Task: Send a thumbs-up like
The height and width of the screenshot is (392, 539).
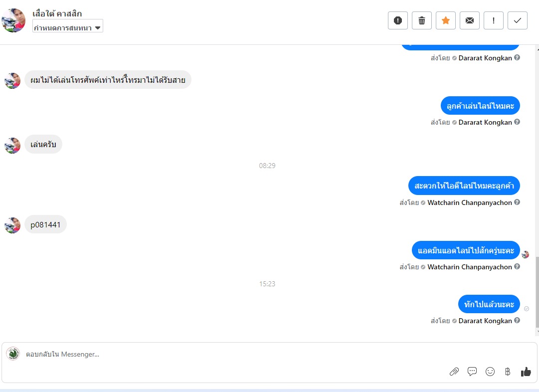Action: coord(526,372)
